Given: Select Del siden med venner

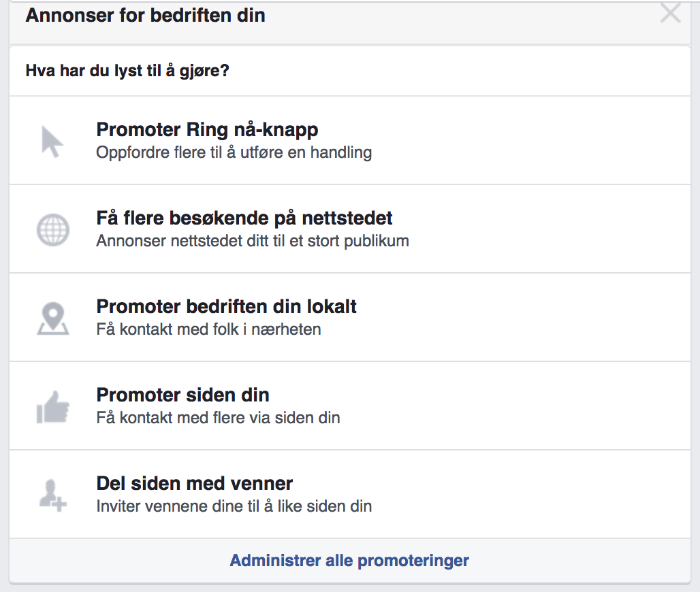Looking at the screenshot, I should point(350,494).
